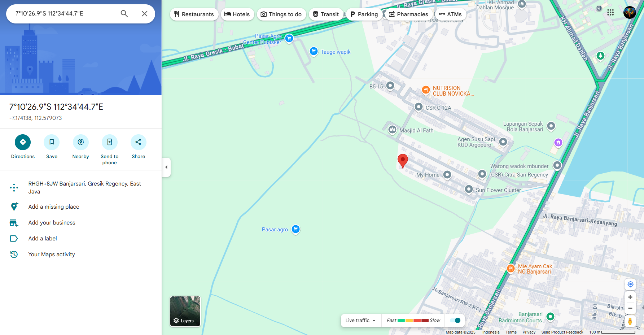Screen dimensions: 644x335
Task: Toggle the live traffic legend switch
Action: coord(455,320)
